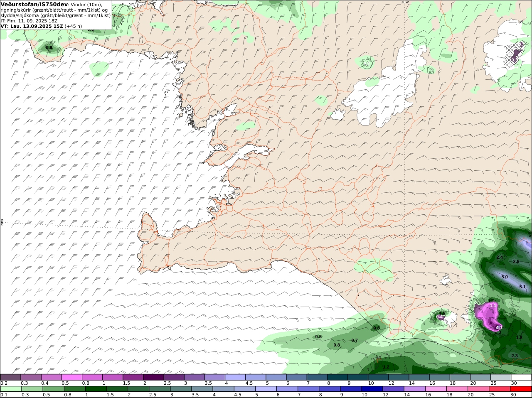Screen dimensions: 532x398
Task: Choose the rain scale swatch between 7 and 8
Action: tap(308, 389)
